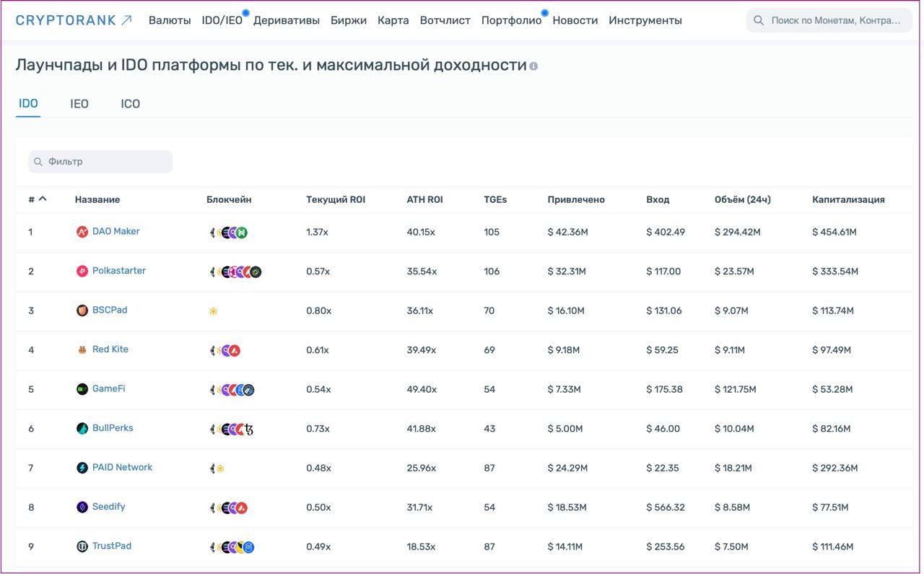Click the BullPerks logo icon
Image resolution: width=924 pixels, height=574 pixels.
point(82,429)
